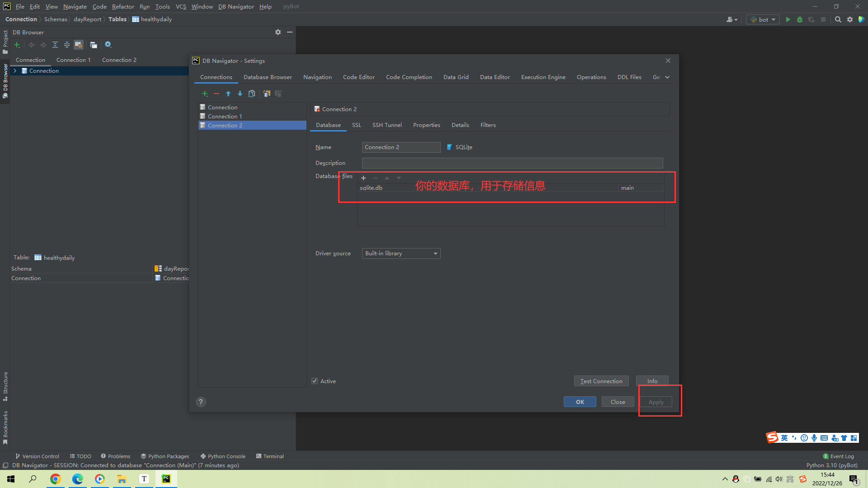Open the bot run configuration dropdown

764,19
